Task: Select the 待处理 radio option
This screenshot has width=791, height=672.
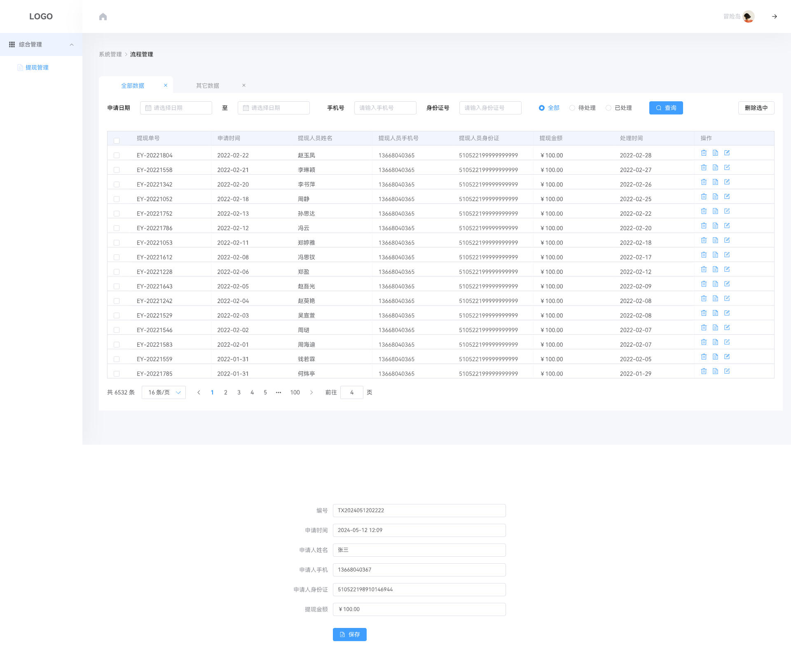Action: click(x=572, y=108)
